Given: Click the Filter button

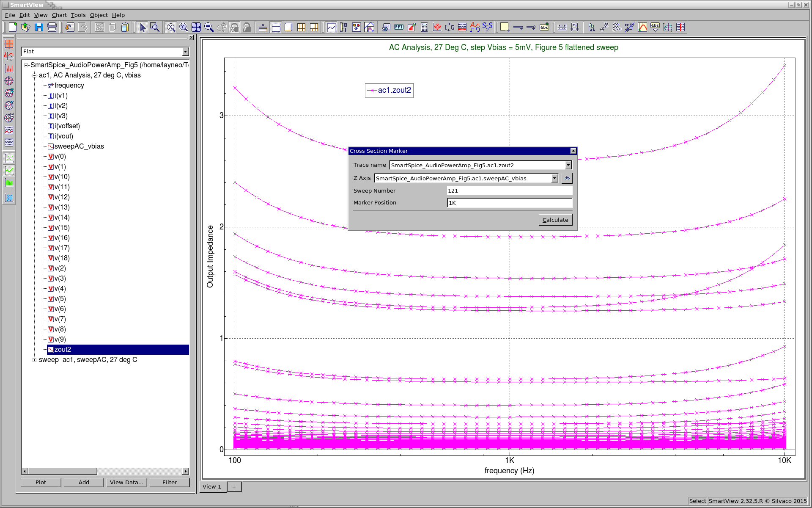Looking at the screenshot, I should point(170,482).
